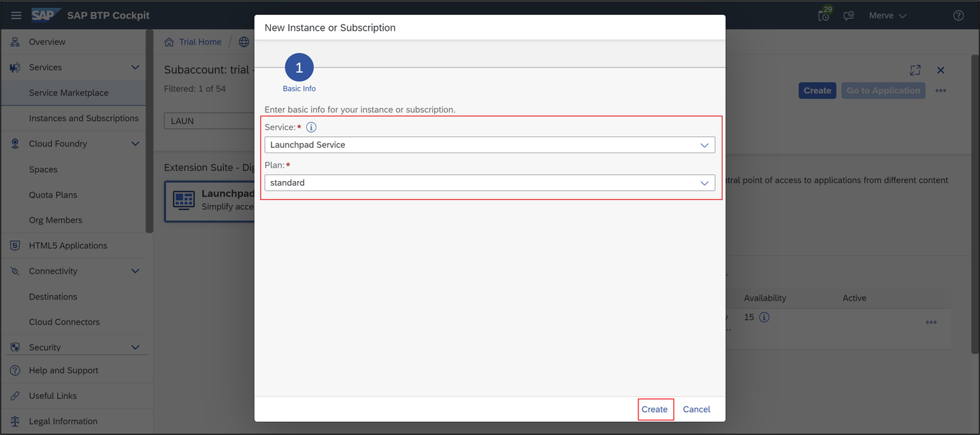
Task: Click the Connectivity sidebar icon
Action: click(x=15, y=271)
